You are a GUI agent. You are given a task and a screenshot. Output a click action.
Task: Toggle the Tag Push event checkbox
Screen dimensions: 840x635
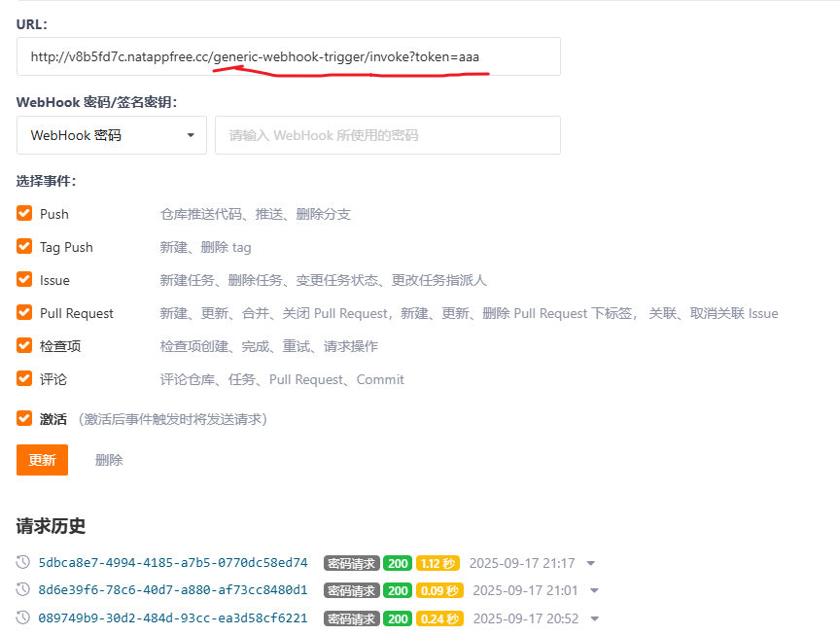[x=24, y=246]
